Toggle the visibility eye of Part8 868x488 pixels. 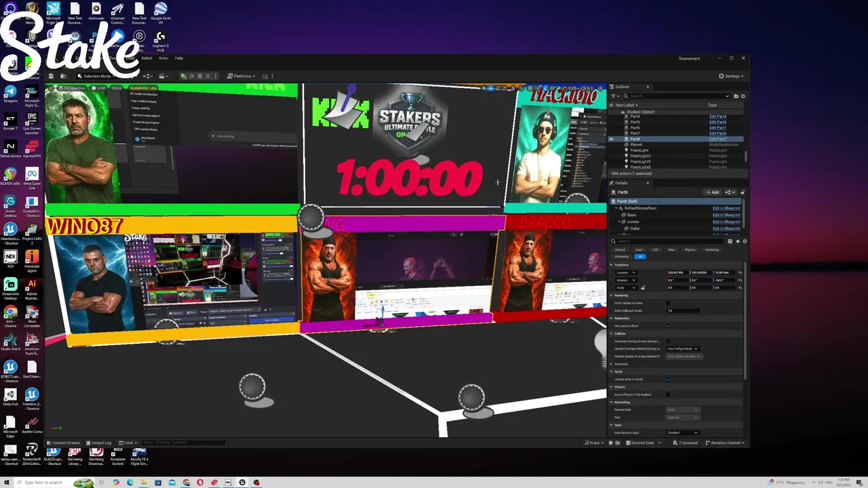point(611,139)
